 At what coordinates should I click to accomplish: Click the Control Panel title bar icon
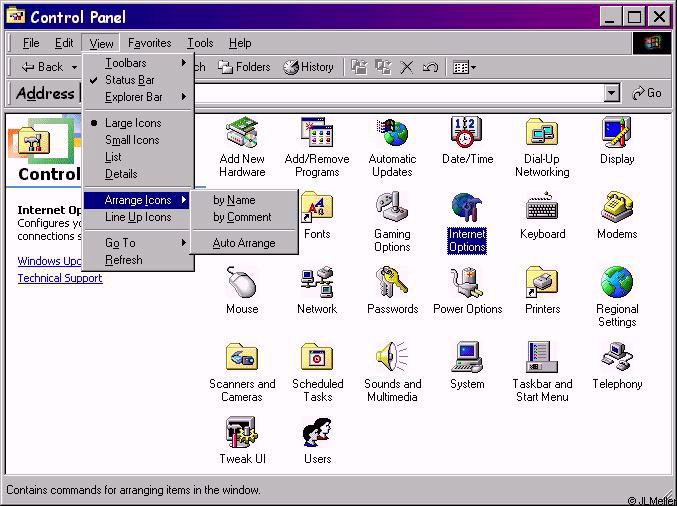16,16
